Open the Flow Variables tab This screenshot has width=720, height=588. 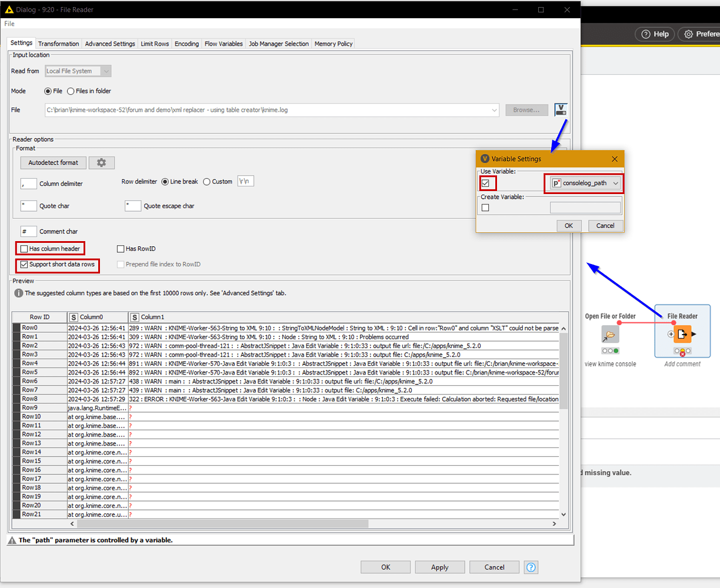point(224,44)
